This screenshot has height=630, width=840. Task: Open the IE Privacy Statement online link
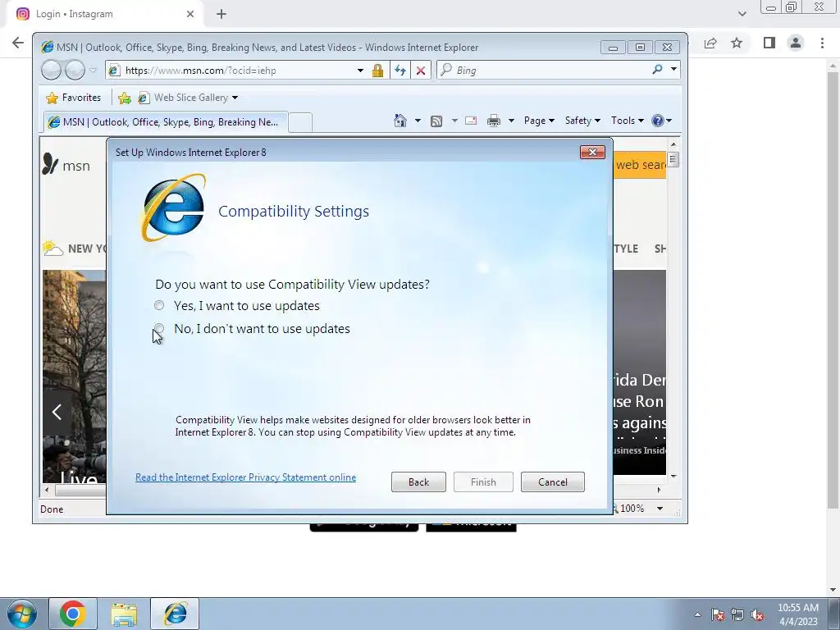pos(245,477)
